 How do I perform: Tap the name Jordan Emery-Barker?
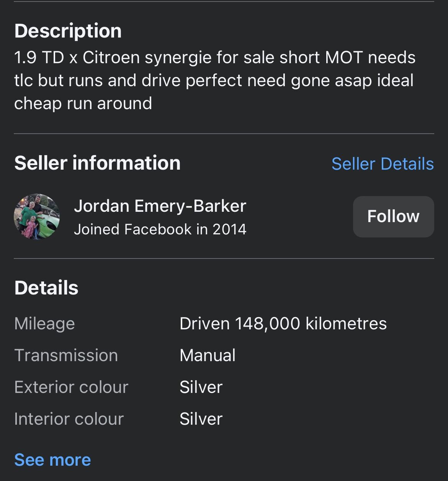pos(160,206)
